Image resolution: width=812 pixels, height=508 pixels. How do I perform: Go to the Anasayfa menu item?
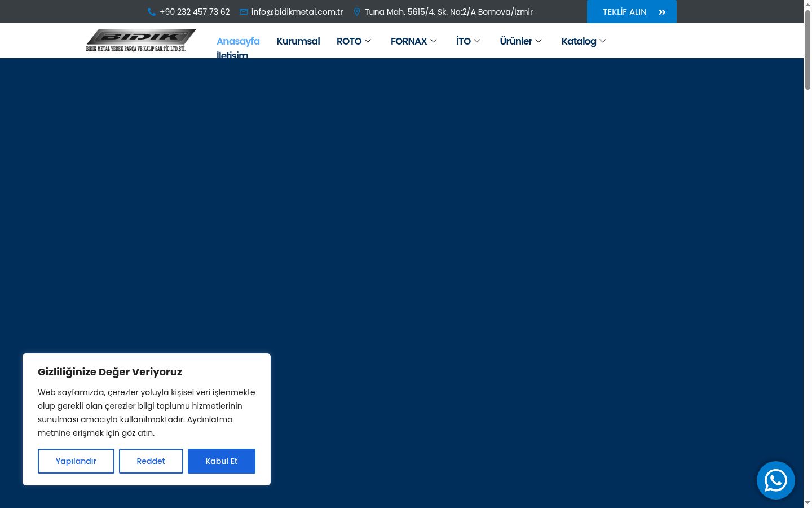pos(238,41)
